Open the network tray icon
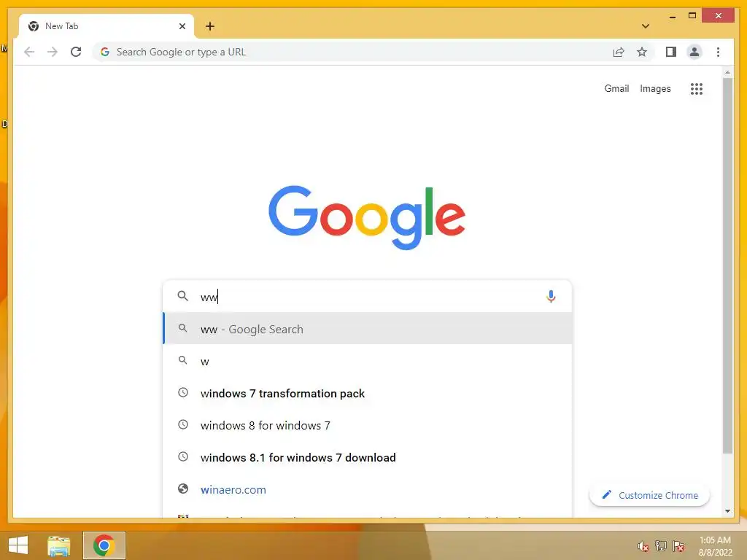The image size is (747, 560). pos(661,546)
